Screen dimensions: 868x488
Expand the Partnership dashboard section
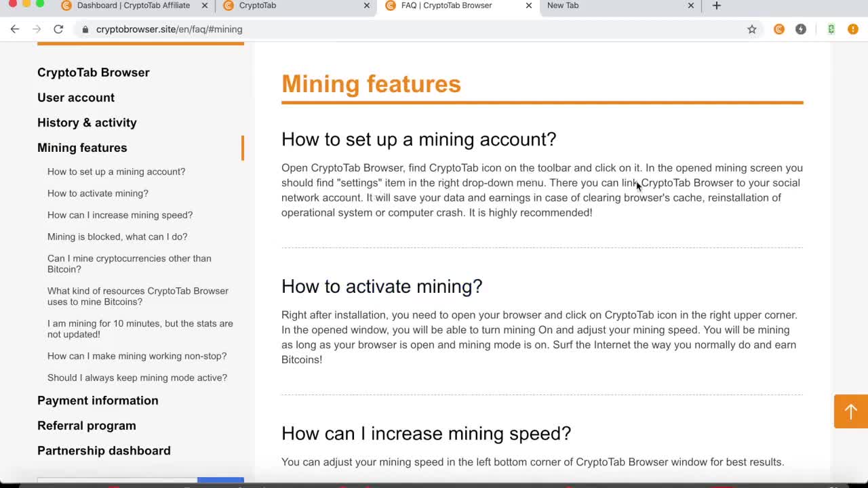104,451
